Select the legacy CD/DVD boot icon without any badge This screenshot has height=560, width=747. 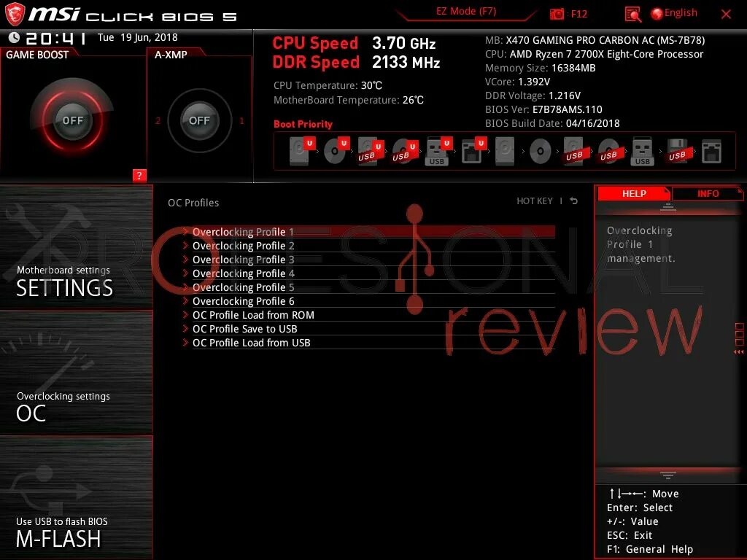click(x=540, y=152)
